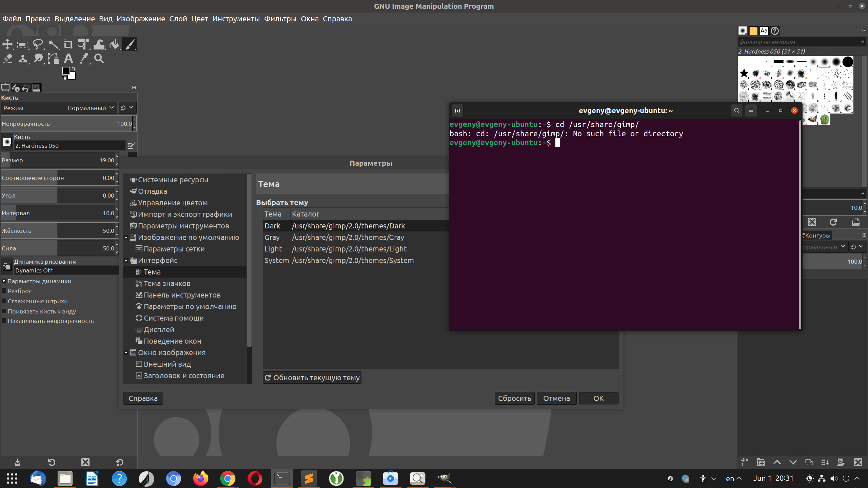This screenshot has height=488, width=868.
Task: Create new layer group icon
Action: [761, 462]
